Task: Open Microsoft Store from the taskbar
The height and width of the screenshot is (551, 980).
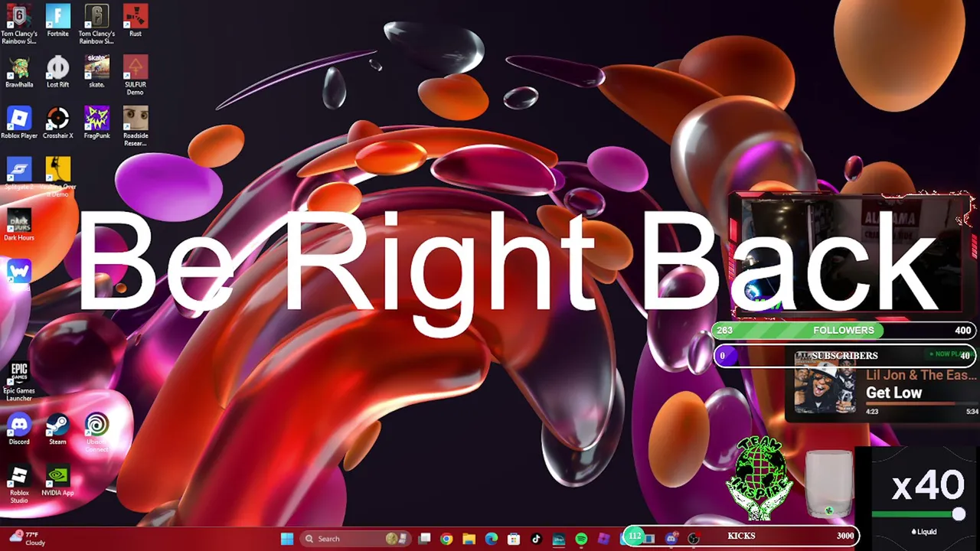Action: point(514,539)
